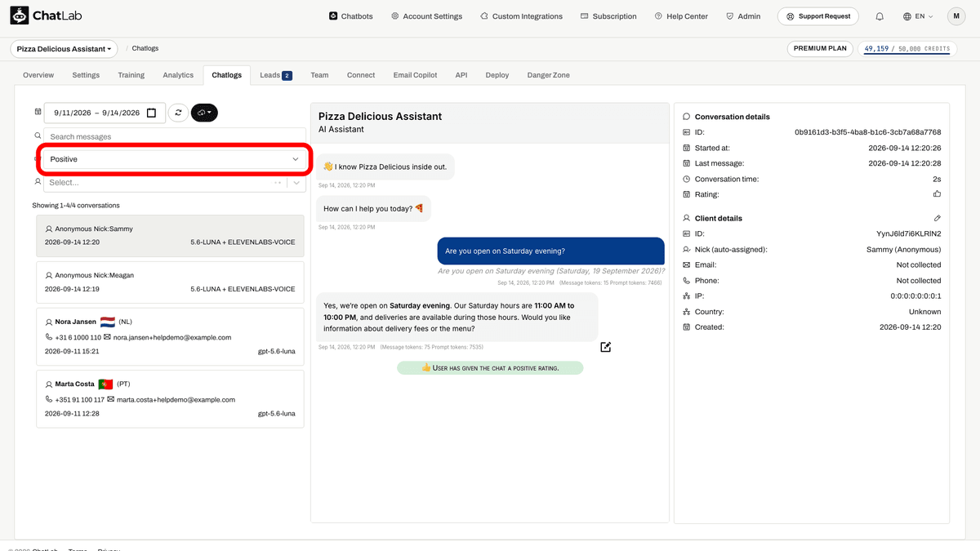Image resolution: width=980 pixels, height=551 pixels.
Task: Open the Danger Zone tab
Action: pos(549,75)
